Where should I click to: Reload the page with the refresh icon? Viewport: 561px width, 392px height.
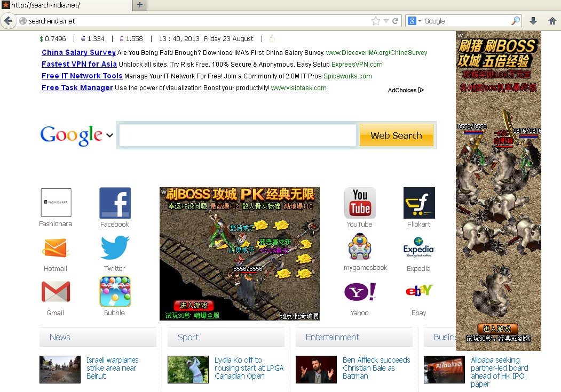point(395,21)
